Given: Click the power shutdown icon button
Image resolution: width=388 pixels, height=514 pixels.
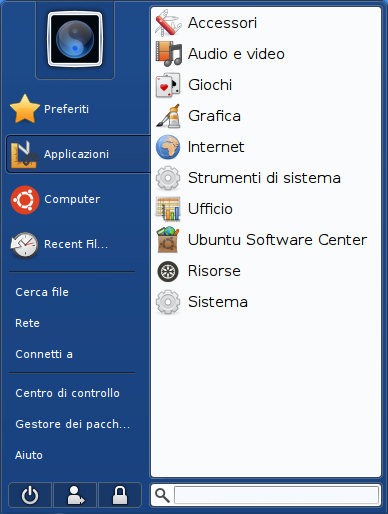Looking at the screenshot, I should pos(30,495).
